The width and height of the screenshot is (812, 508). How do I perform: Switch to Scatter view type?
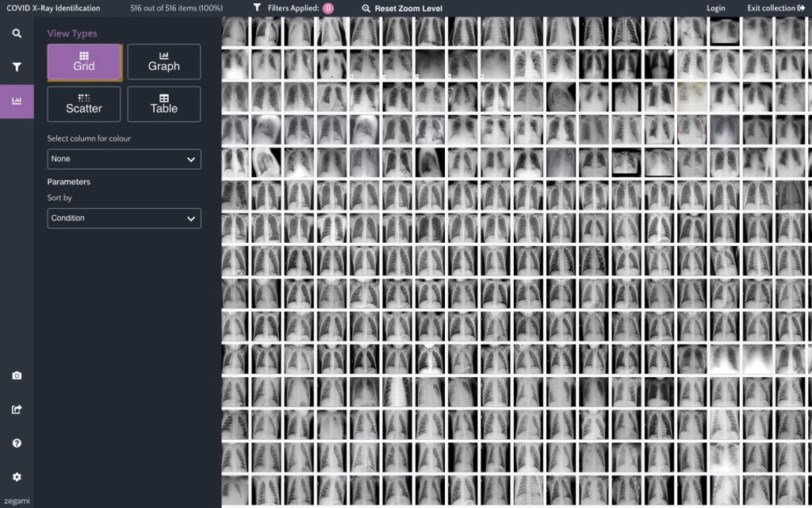coord(84,104)
